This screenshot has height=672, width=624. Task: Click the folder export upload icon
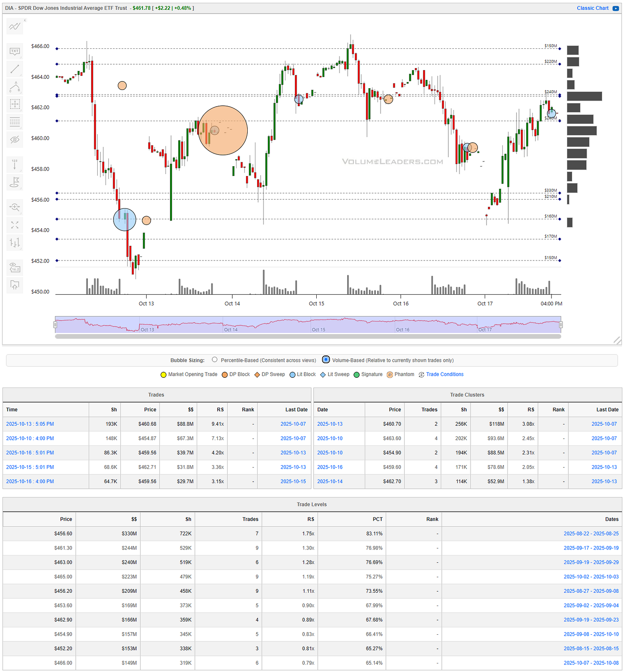pyautogui.click(x=15, y=285)
